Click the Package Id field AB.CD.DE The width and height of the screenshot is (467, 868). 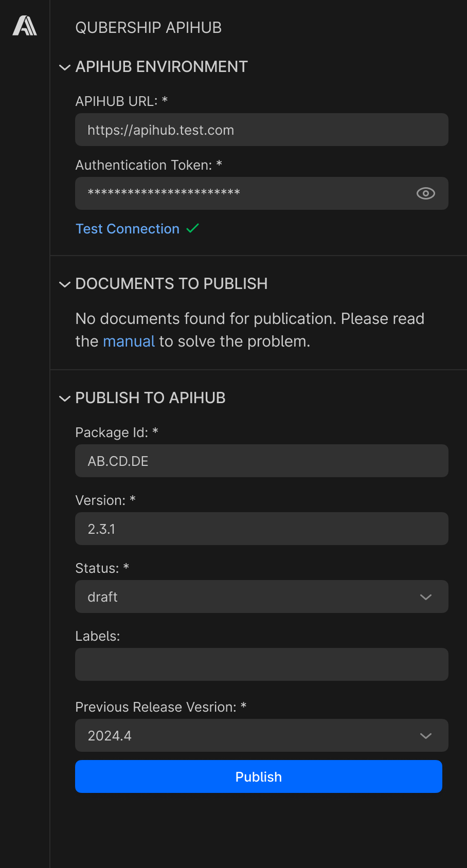pos(262,461)
